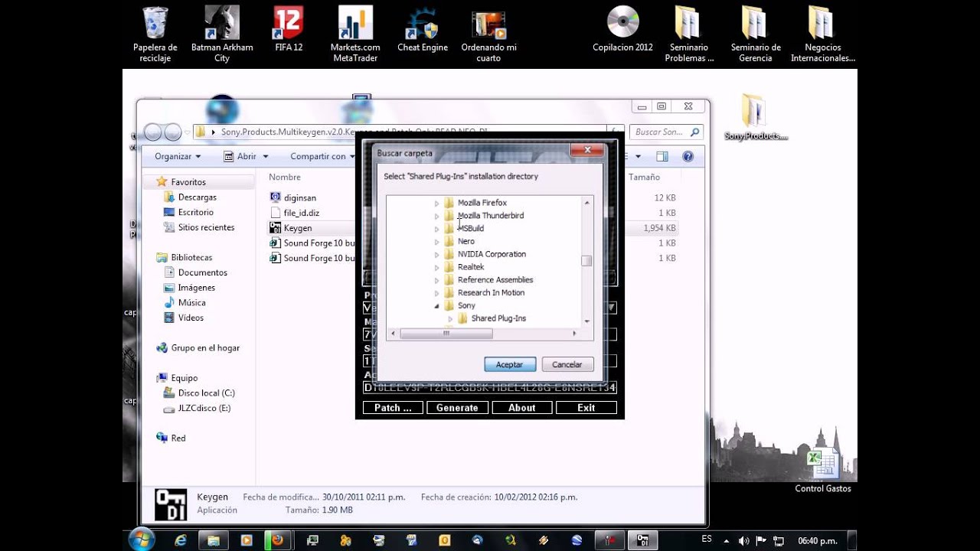This screenshot has width=980, height=551.
Task: Open Disco local (C:)
Action: [206, 393]
